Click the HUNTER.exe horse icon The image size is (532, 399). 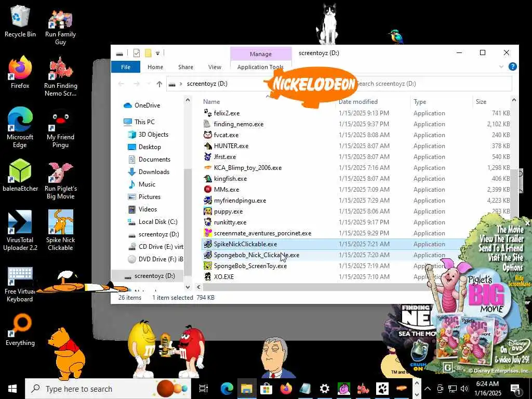208,146
